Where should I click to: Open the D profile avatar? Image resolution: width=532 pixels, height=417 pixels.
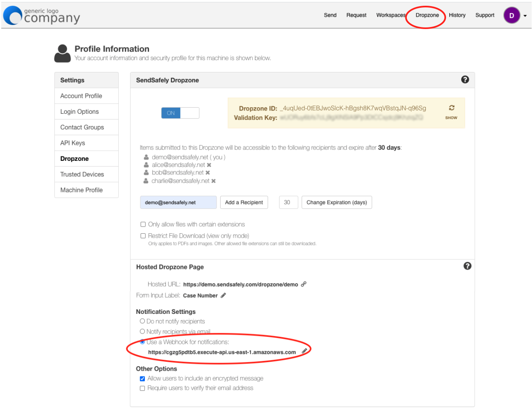point(512,15)
